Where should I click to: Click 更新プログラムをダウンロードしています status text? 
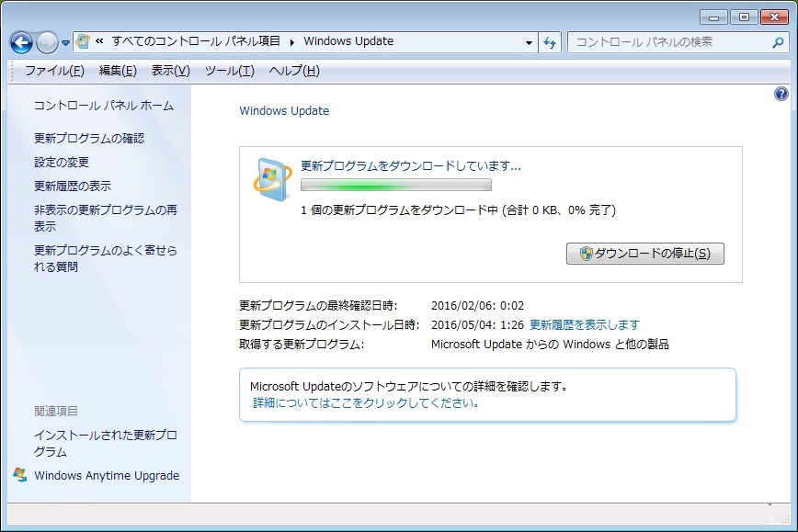(411, 165)
